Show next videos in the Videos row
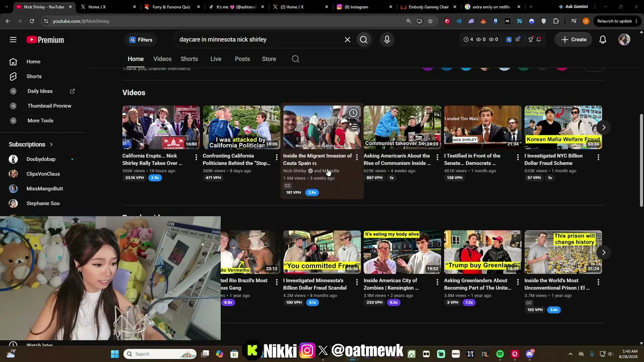This screenshot has width=644, height=362. click(x=603, y=128)
